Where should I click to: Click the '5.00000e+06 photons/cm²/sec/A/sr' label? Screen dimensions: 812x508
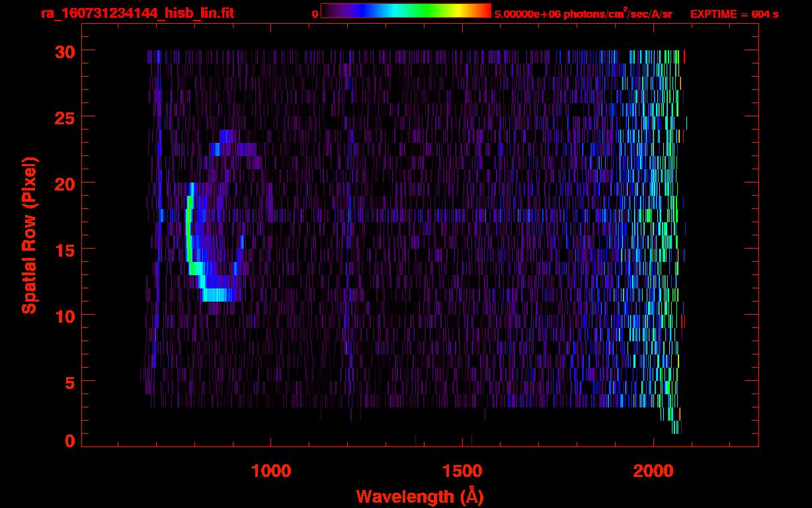tap(583, 14)
